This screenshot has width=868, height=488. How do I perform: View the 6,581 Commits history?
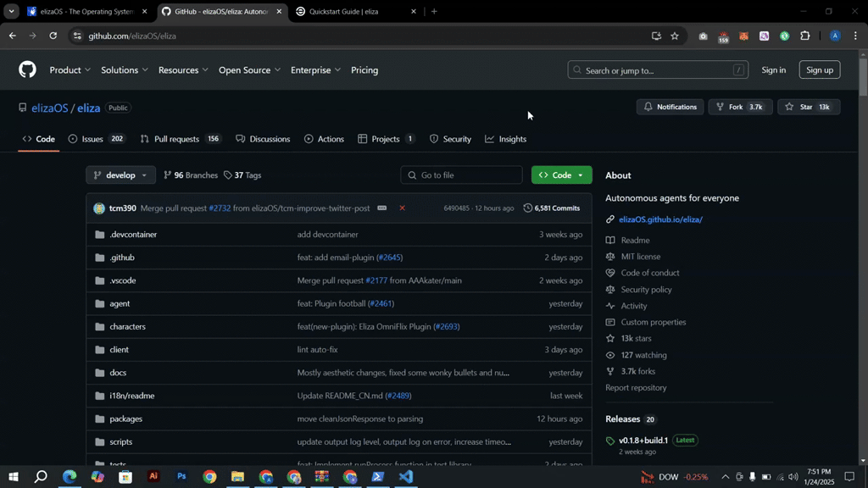click(552, 208)
